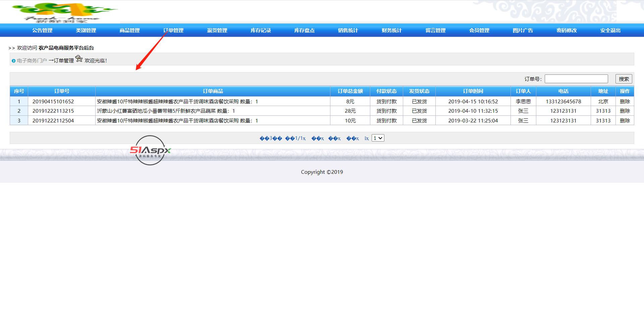This screenshot has height=316, width=644.
Task: Click the 电话 column header
Action: point(563,91)
